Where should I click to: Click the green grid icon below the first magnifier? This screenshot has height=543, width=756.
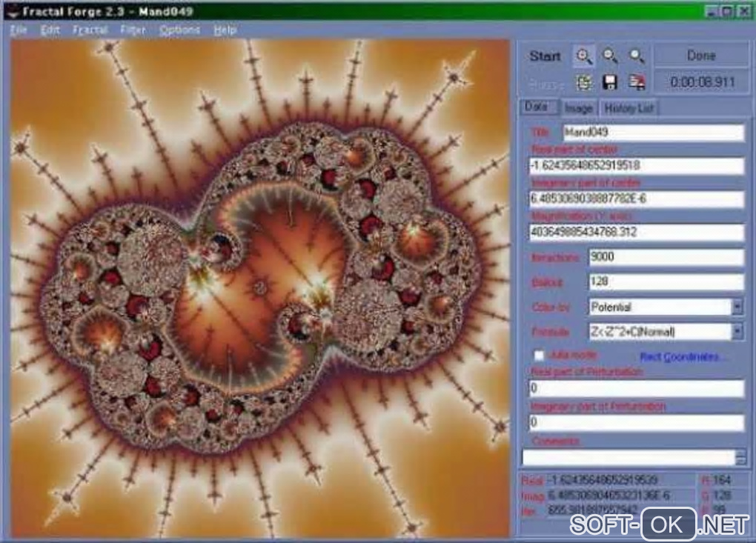584,82
